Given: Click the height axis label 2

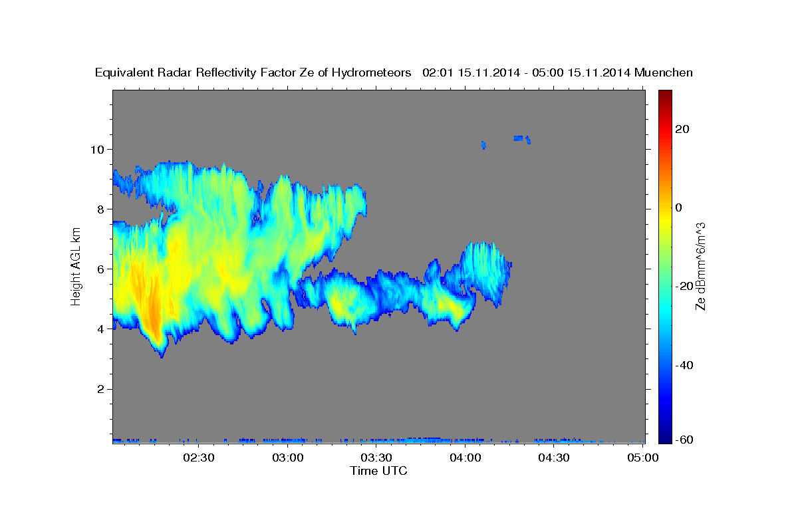Looking at the screenshot, I should (x=102, y=389).
